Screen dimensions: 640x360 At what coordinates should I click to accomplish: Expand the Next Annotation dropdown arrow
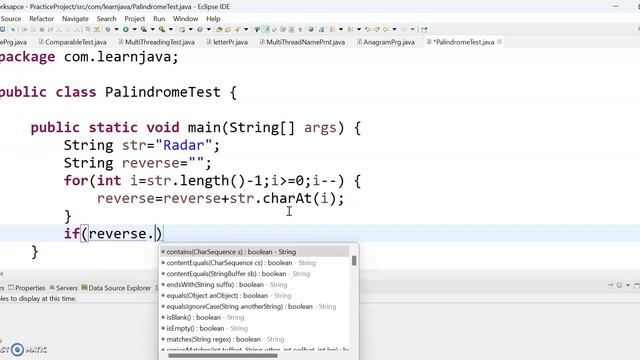(x=341, y=29)
